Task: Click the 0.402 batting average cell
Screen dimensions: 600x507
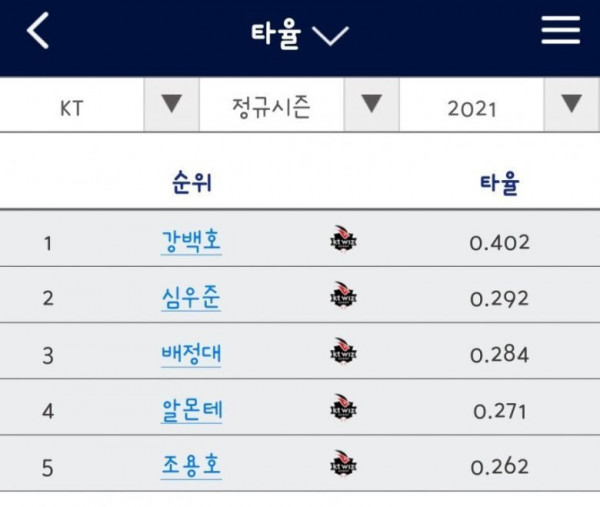Action: click(x=499, y=243)
